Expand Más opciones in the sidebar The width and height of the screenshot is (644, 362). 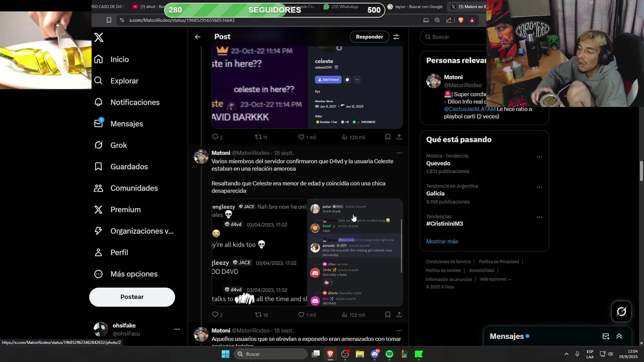tap(126, 274)
